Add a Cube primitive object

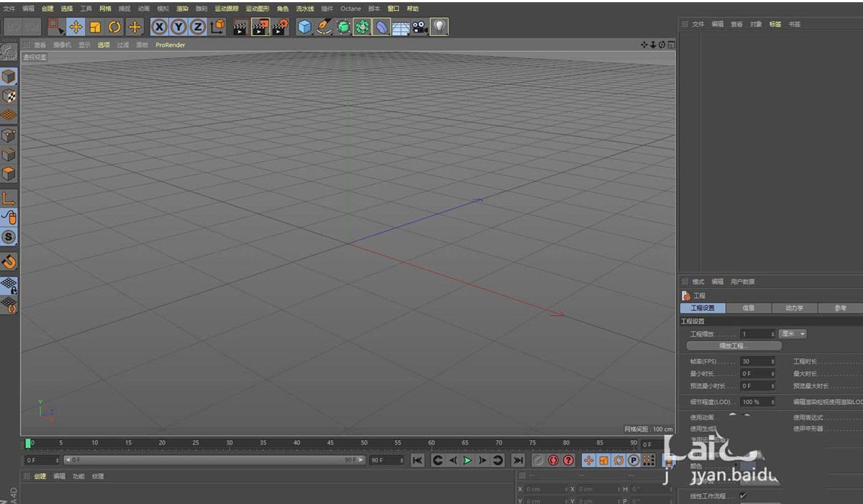(x=305, y=27)
